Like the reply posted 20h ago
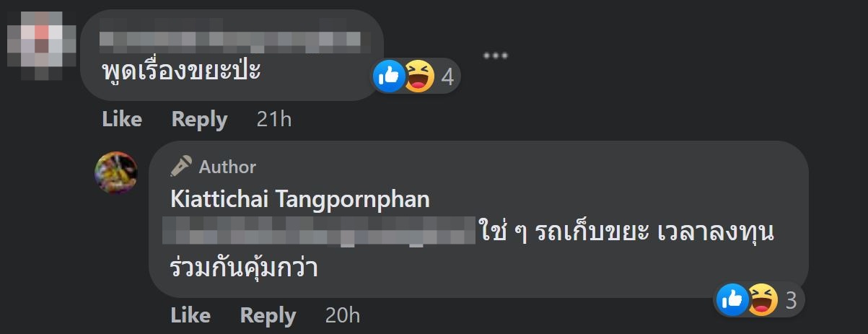 (190, 315)
